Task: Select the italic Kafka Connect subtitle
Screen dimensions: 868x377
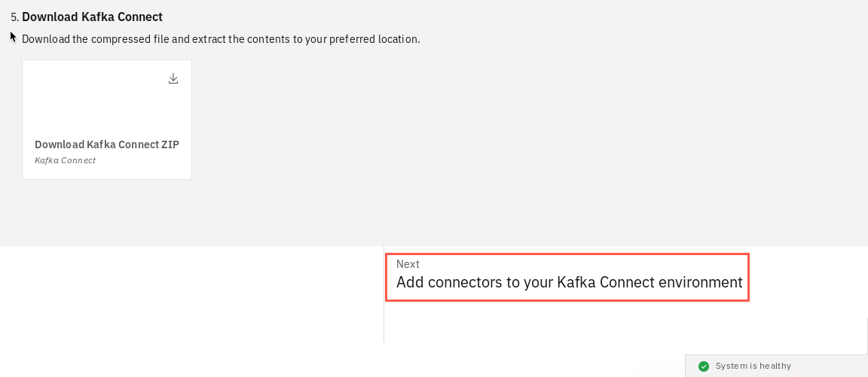Action: pyautogui.click(x=66, y=160)
